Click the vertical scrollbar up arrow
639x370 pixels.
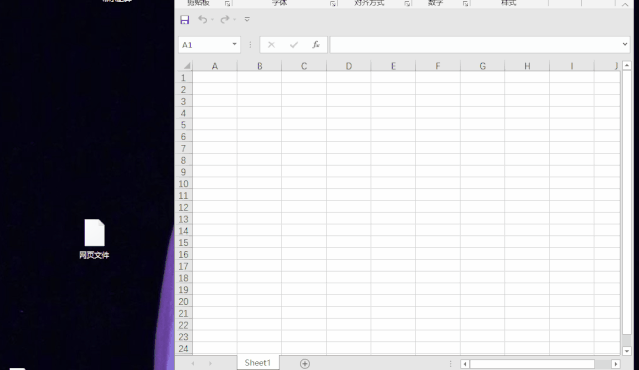pyautogui.click(x=627, y=65)
